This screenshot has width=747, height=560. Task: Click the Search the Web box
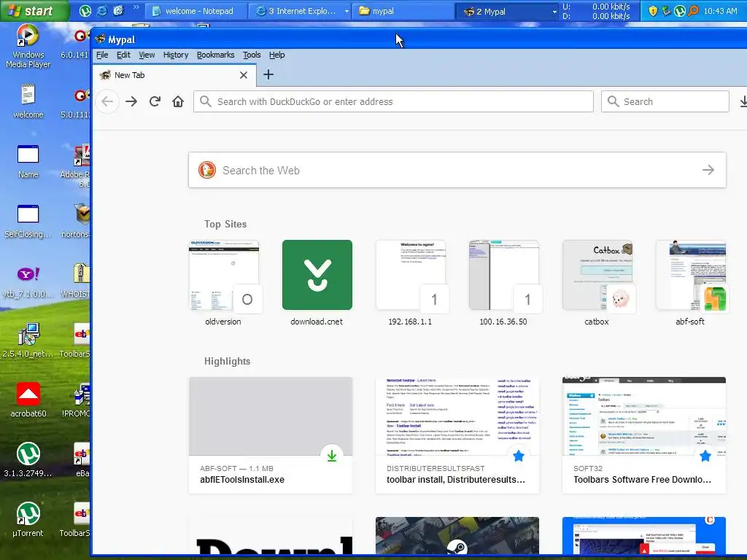point(457,170)
